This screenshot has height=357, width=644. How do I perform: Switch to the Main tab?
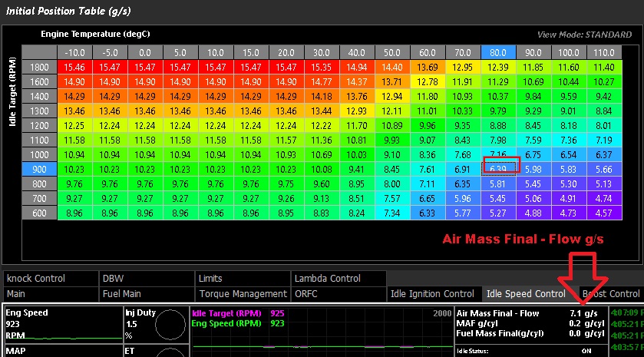(51, 294)
